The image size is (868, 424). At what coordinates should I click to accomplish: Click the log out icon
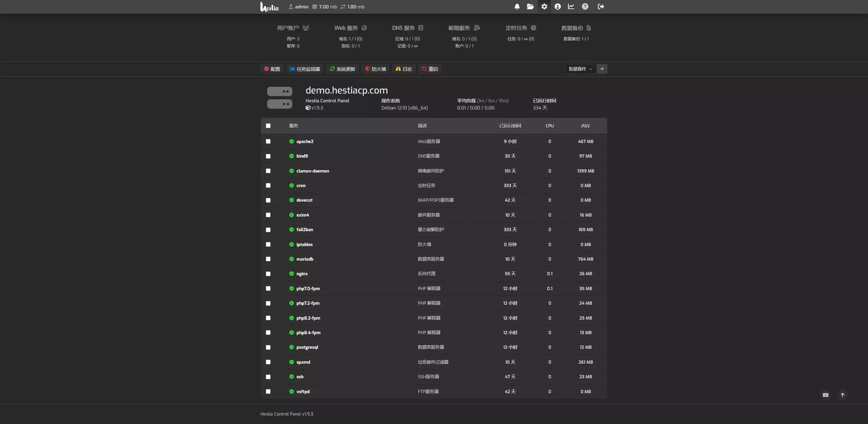pos(601,6)
